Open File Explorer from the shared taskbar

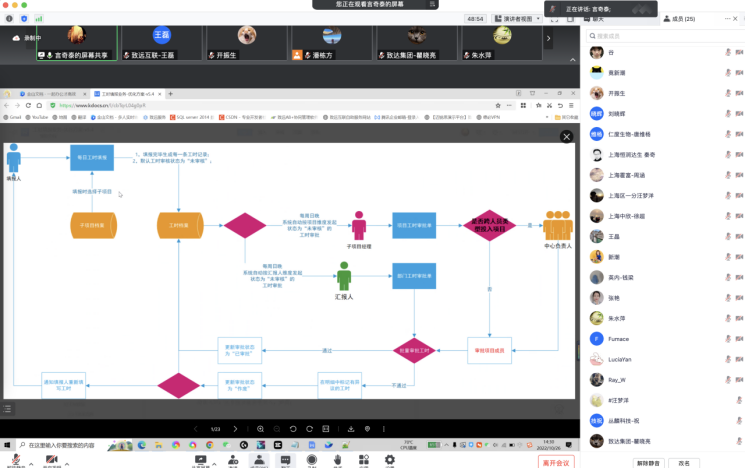click(x=158, y=445)
